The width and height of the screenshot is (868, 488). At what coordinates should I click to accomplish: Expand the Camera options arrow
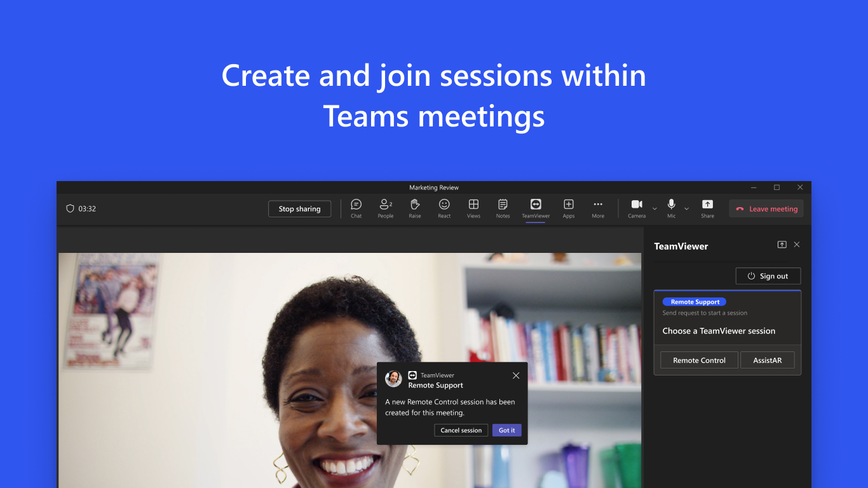[x=654, y=209]
